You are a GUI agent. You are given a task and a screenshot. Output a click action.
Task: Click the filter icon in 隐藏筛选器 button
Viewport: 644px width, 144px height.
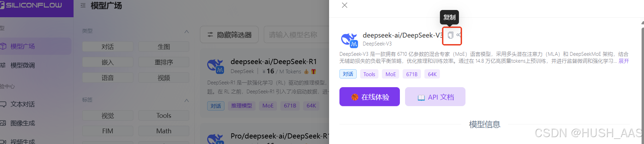(210, 35)
